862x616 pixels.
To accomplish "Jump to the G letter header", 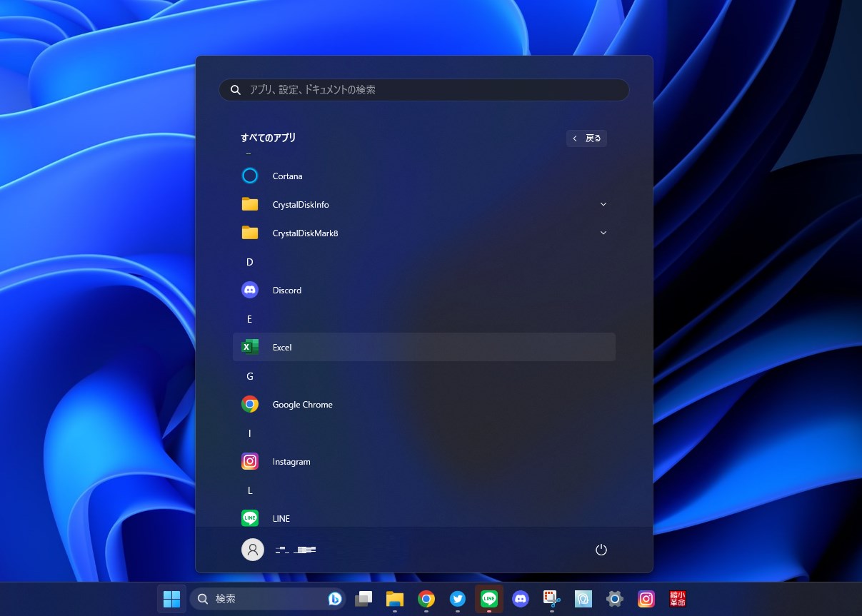I will pyautogui.click(x=250, y=376).
